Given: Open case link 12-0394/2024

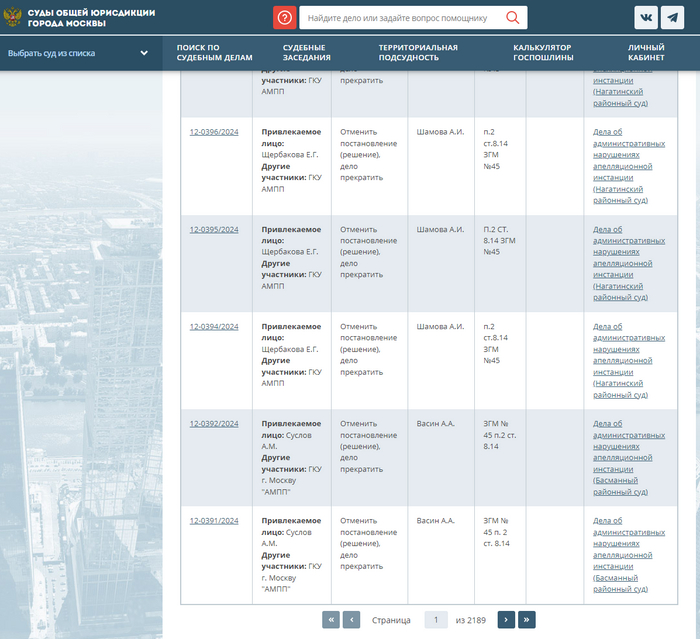Looking at the screenshot, I should (214, 327).
